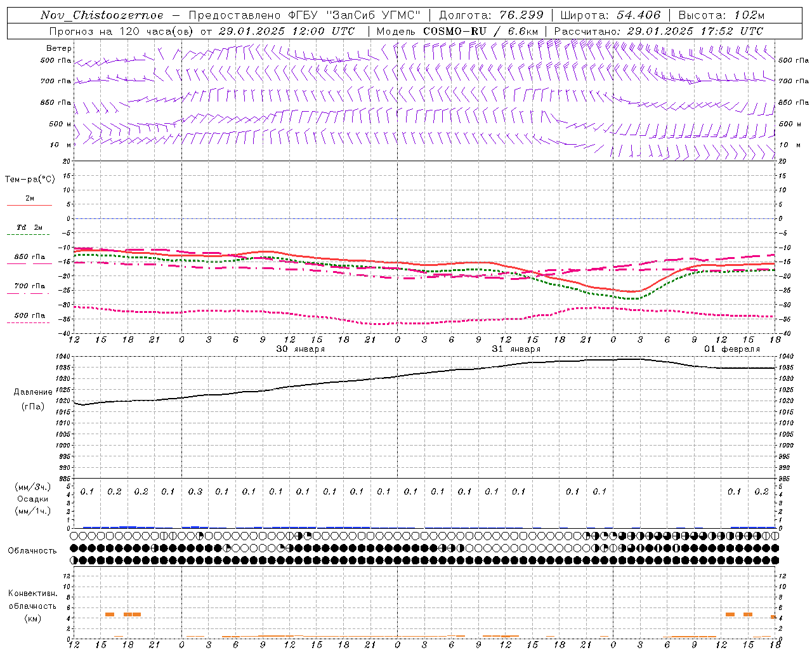This screenshot has width=812, height=650.
Task: Click the date label 30 января
Action: [300, 349]
